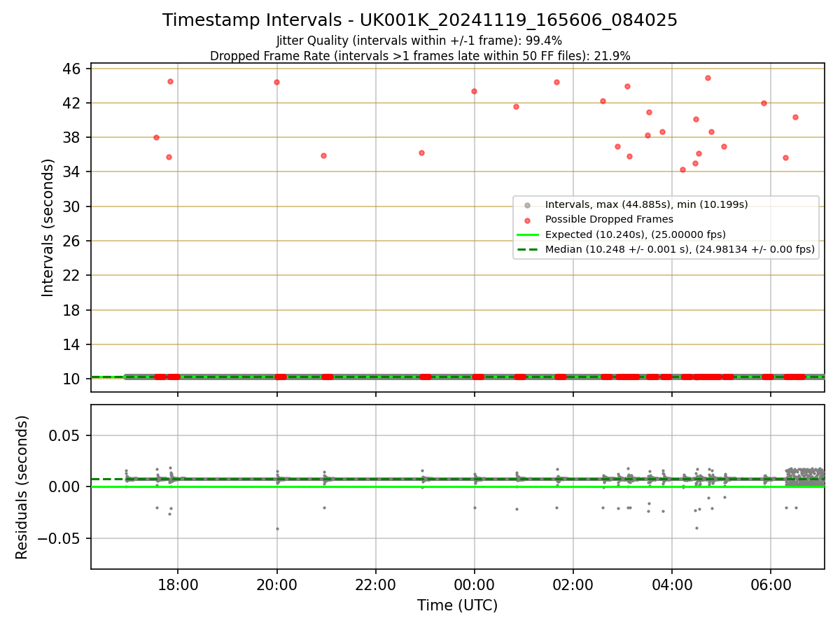Click the red dropped-frame point above 20:00
840x630 pixels.
276,82
